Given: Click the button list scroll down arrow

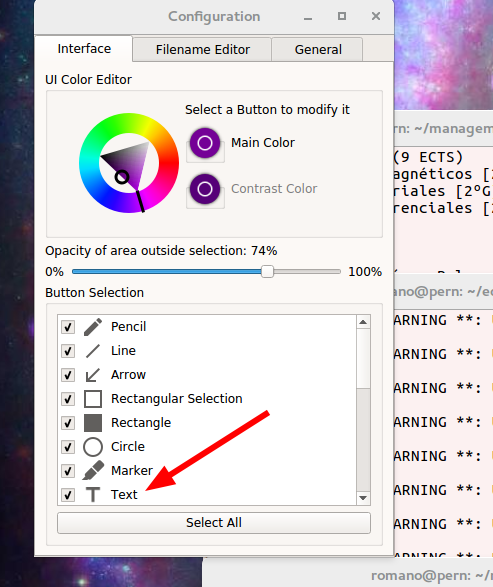Looking at the screenshot, I should click(x=363, y=498).
